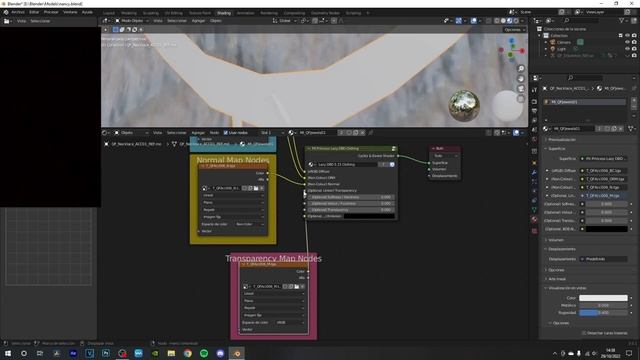Adjust the Rugosidad slider in viewport display
Viewport: 640px width, 360px height.
(603, 313)
